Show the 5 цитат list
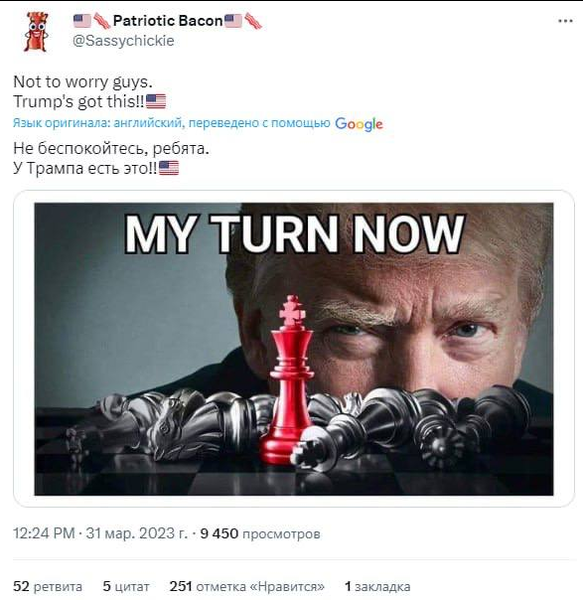 pyautogui.click(x=126, y=586)
